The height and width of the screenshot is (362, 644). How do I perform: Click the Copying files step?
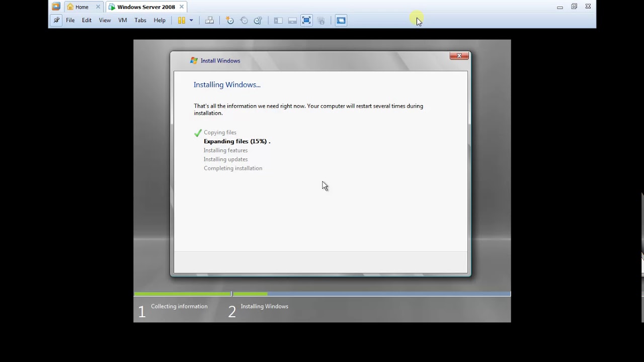(220, 133)
